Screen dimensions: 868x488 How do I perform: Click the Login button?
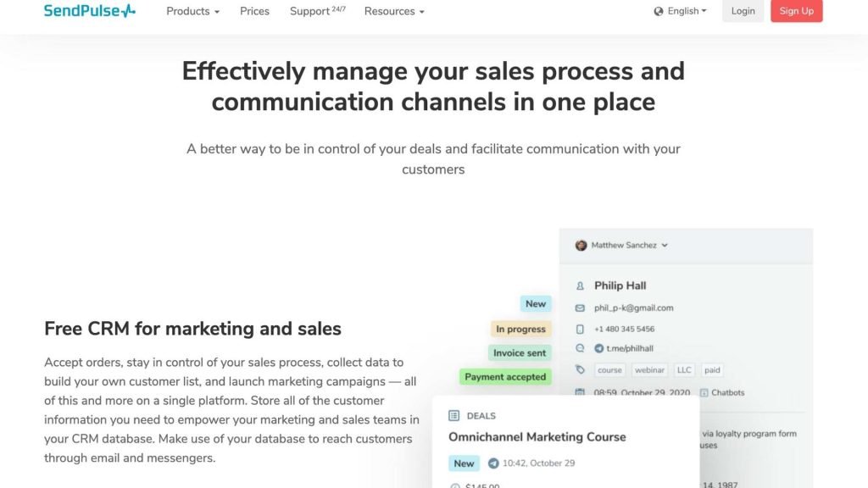click(x=743, y=11)
